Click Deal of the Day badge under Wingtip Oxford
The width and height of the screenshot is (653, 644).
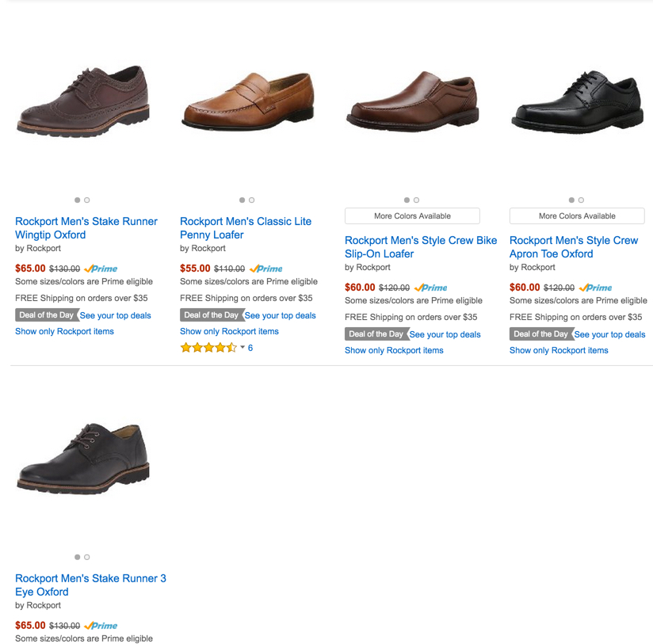pyautogui.click(x=46, y=315)
